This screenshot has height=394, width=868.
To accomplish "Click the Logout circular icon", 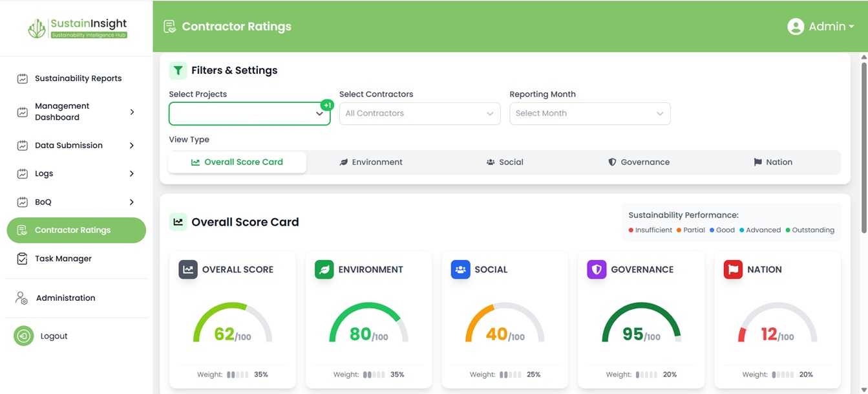I will pos(24,336).
